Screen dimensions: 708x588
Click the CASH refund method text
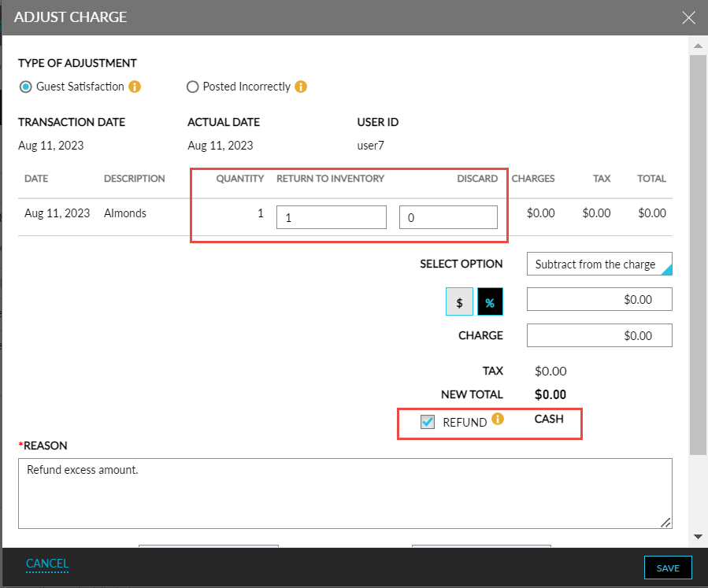coord(549,419)
